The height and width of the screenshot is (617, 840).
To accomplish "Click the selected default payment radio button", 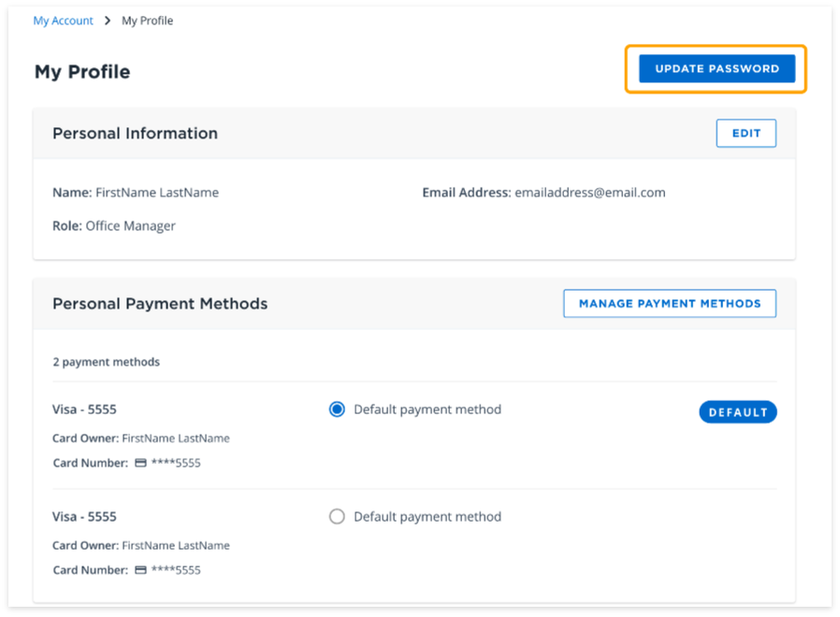I will (x=337, y=409).
